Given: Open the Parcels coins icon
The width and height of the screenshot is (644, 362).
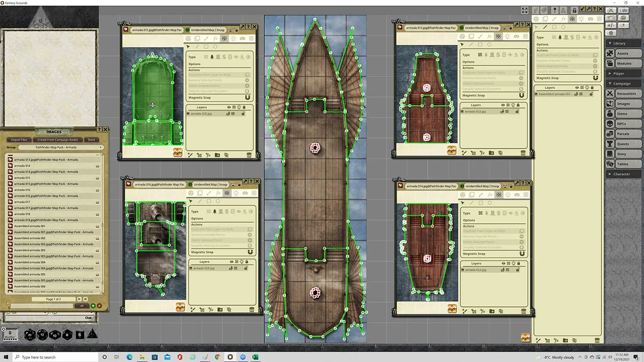Looking at the screenshot, I should pyautogui.click(x=610, y=134).
